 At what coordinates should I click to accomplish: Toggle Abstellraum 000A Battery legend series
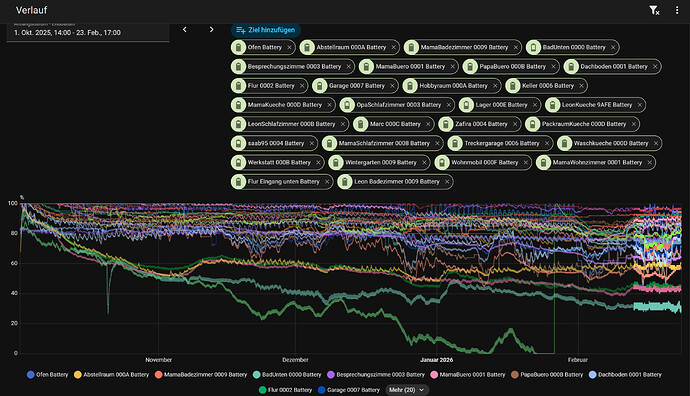[x=111, y=375]
